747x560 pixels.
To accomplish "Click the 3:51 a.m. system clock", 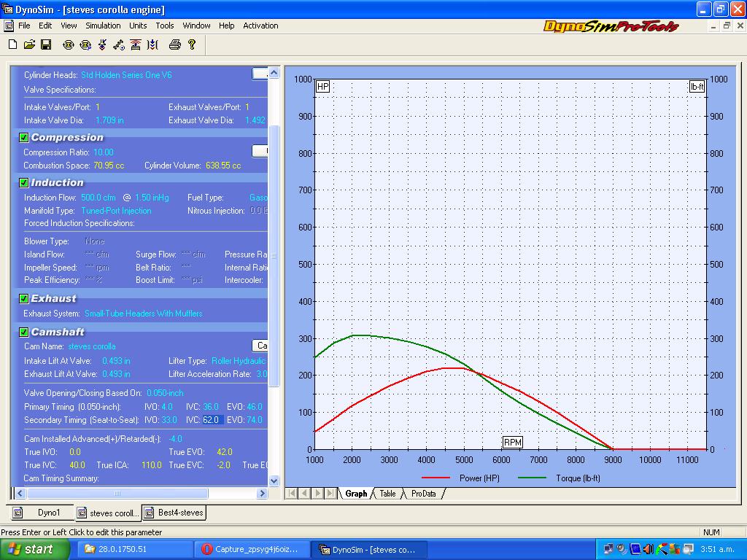I will pos(718,549).
